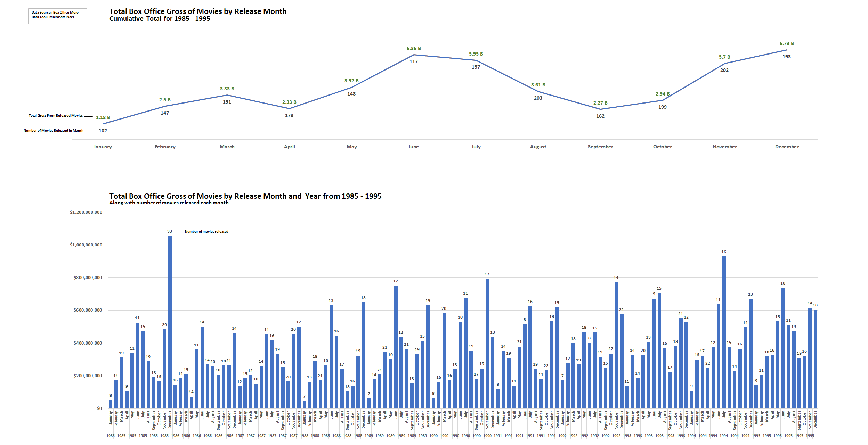Select the 6.36 B data label for June
The image size is (868, 445).
point(414,49)
